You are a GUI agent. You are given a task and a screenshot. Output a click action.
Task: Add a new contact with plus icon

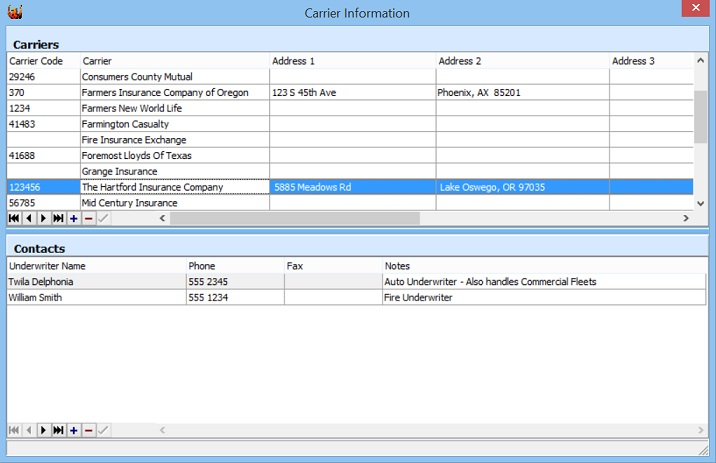point(74,430)
